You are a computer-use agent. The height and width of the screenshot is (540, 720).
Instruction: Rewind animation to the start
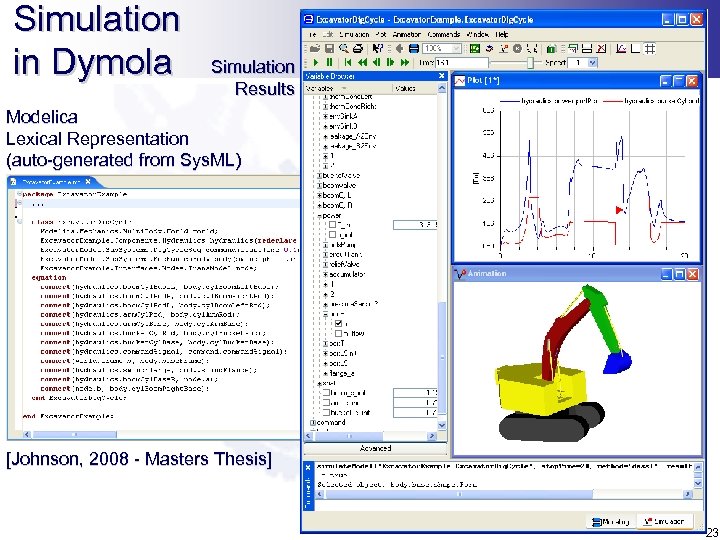tap(348, 62)
